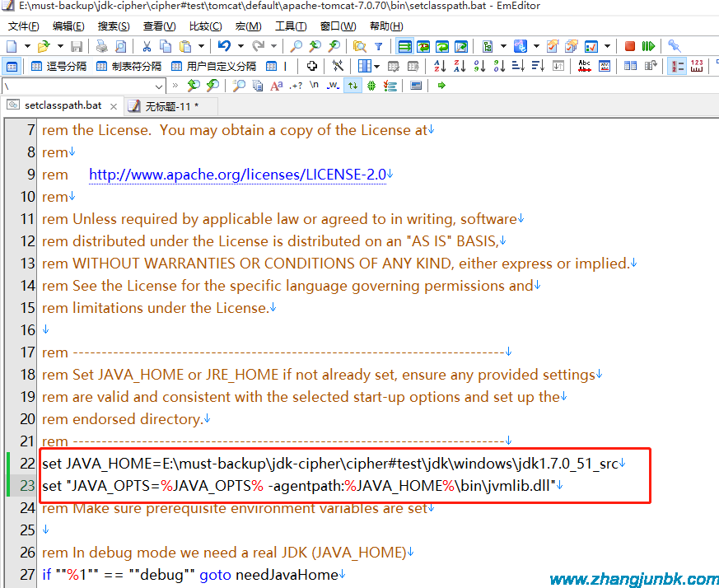Image resolution: width=719 pixels, height=588 pixels.
Task: Toggle normal mode CSV button
Action: (12, 67)
